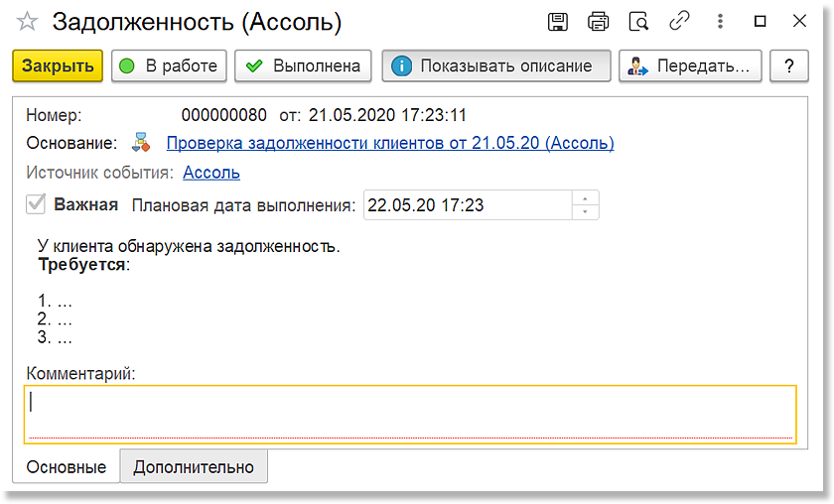Viewport: 834px width, 504px height.
Task: Select the Основные tab
Action: (67, 466)
